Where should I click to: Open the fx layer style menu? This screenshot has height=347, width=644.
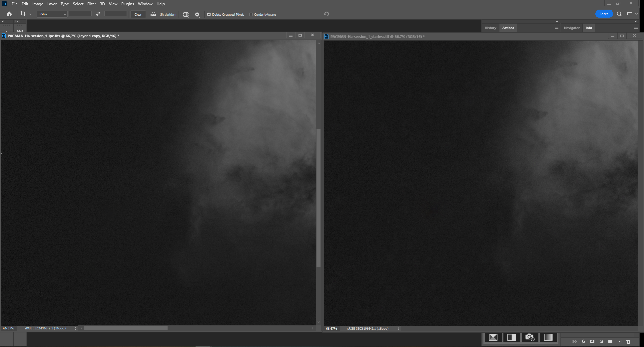click(583, 341)
